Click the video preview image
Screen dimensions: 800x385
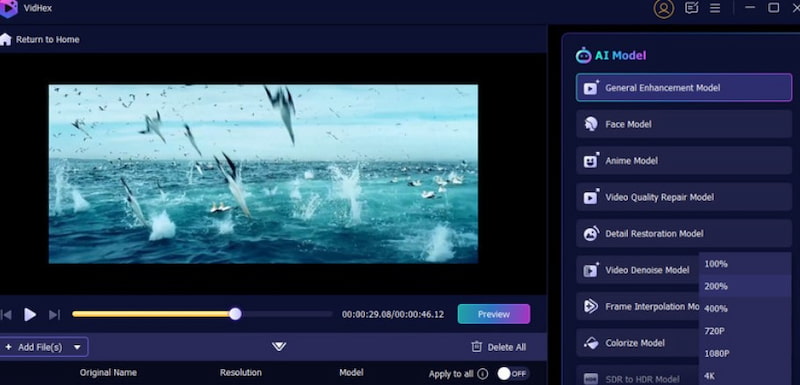pyautogui.click(x=263, y=174)
